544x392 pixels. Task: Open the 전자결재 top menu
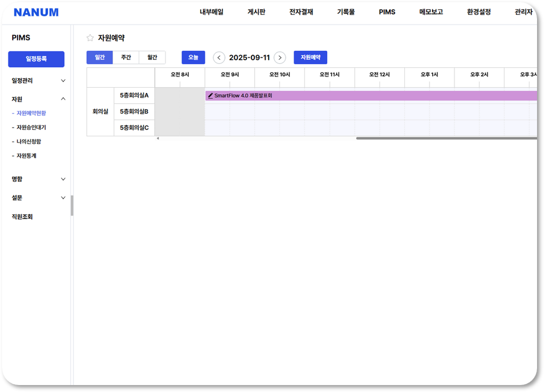301,12
